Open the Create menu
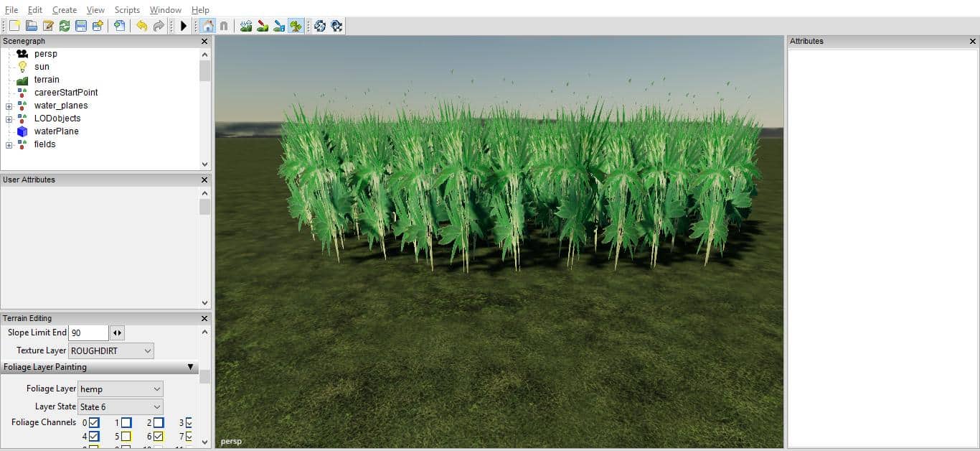 click(65, 10)
